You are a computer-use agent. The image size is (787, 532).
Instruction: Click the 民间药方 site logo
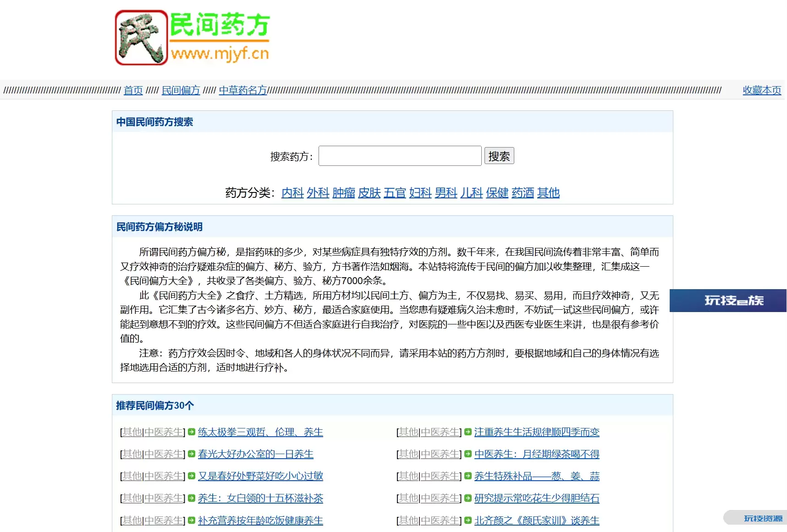(x=192, y=38)
